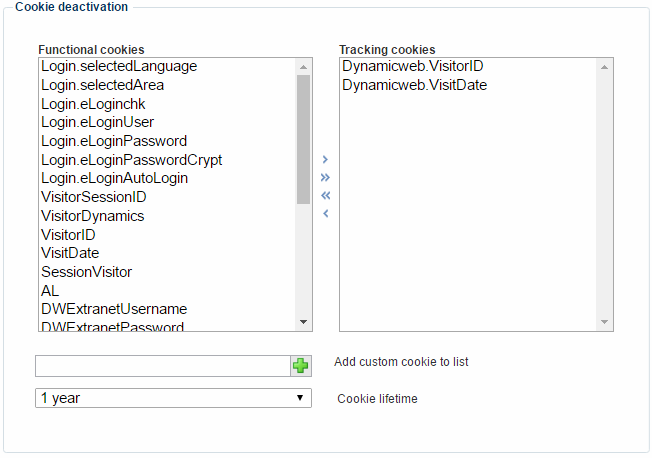This screenshot has width=652, height=458.
Task: Select Login.selectedArea cookie entry
Action: click(102, 85)
